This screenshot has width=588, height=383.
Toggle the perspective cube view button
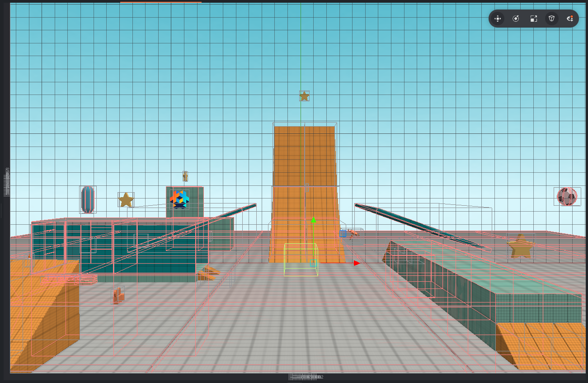coord(552,19)
